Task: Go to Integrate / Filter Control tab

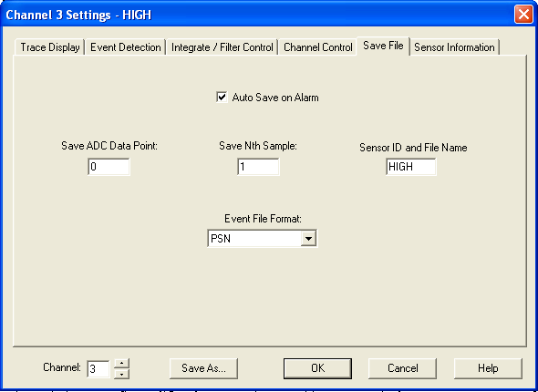Action: (x=222, y=47)
